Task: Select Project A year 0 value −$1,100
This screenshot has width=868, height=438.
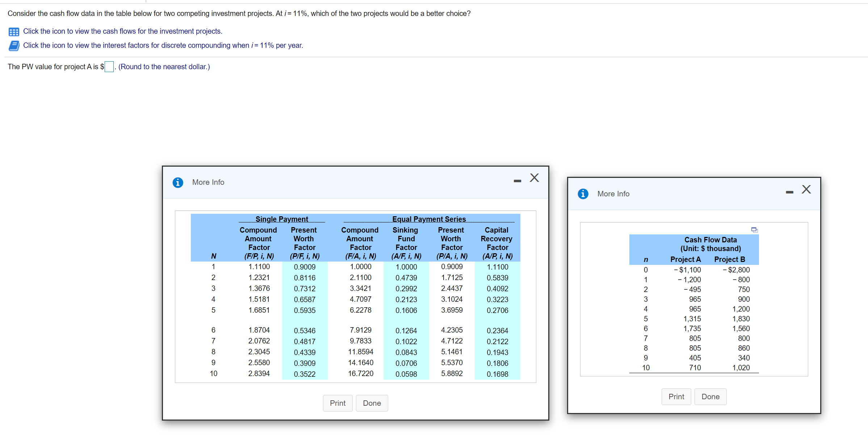Action: pyautogui.click(x=687, y=270)
